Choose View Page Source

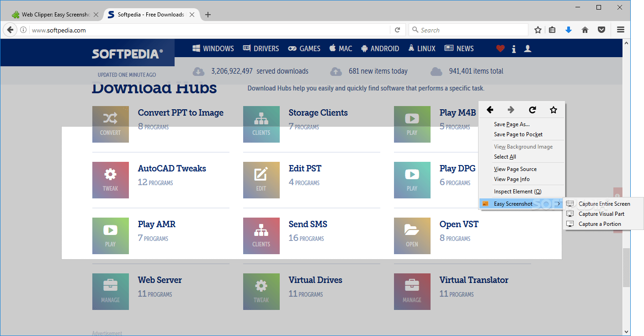[522, 169]
